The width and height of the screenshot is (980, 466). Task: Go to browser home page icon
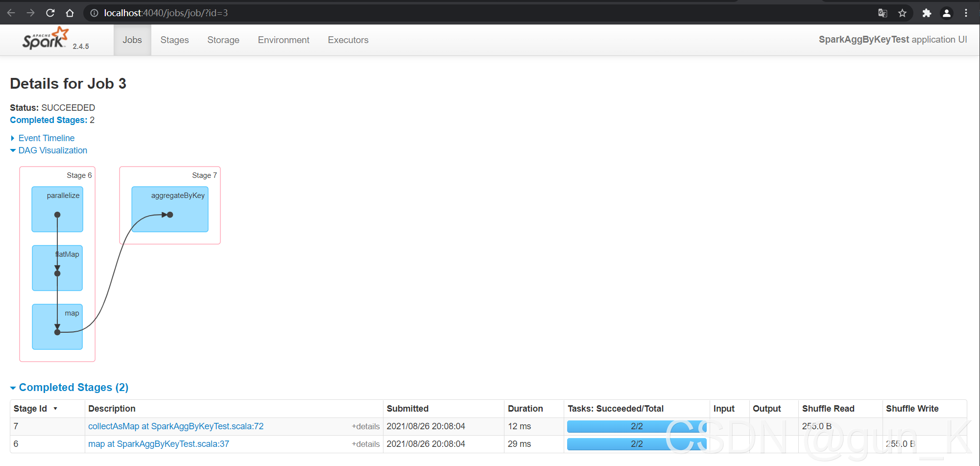[x=70, y=13]
